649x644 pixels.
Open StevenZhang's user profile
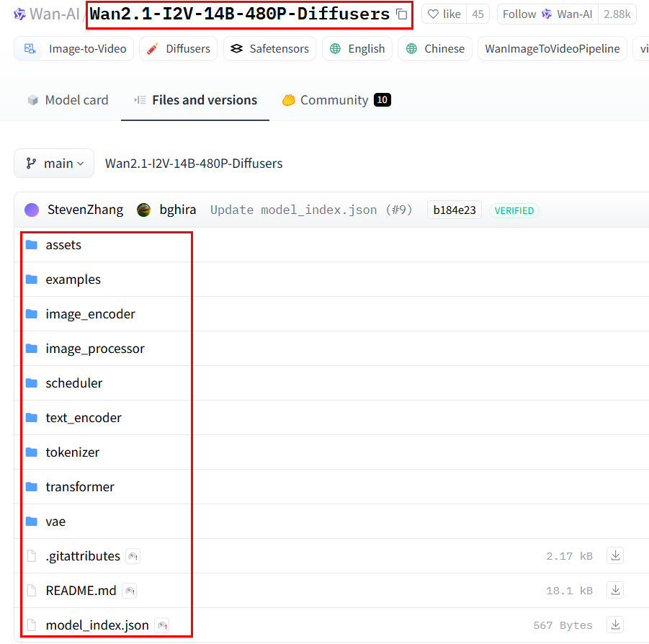[85, 210]
